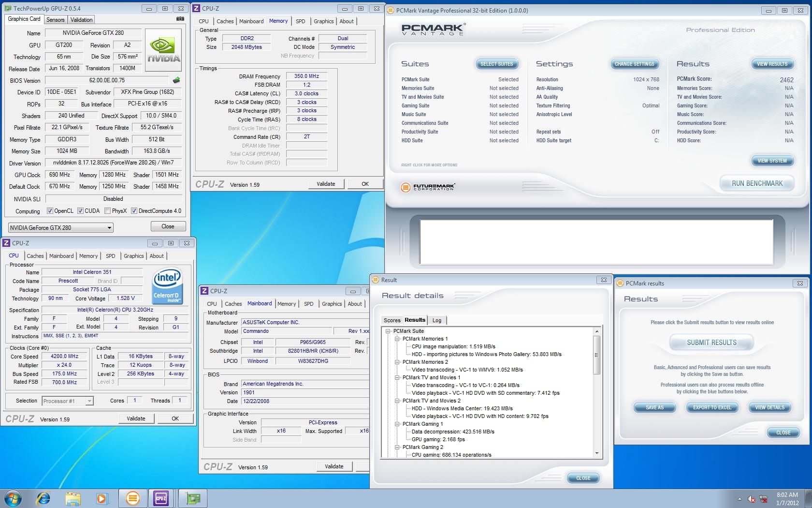Toggle the CUDA checkbox
812x508 pixels.
tap(80, 211)
